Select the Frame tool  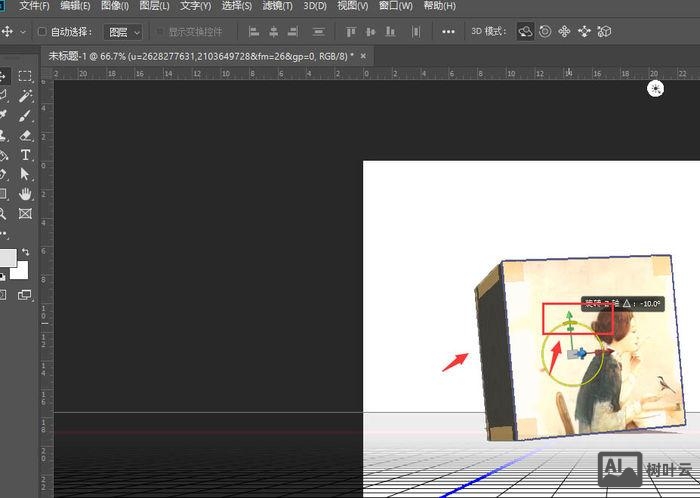click(25, 214)
